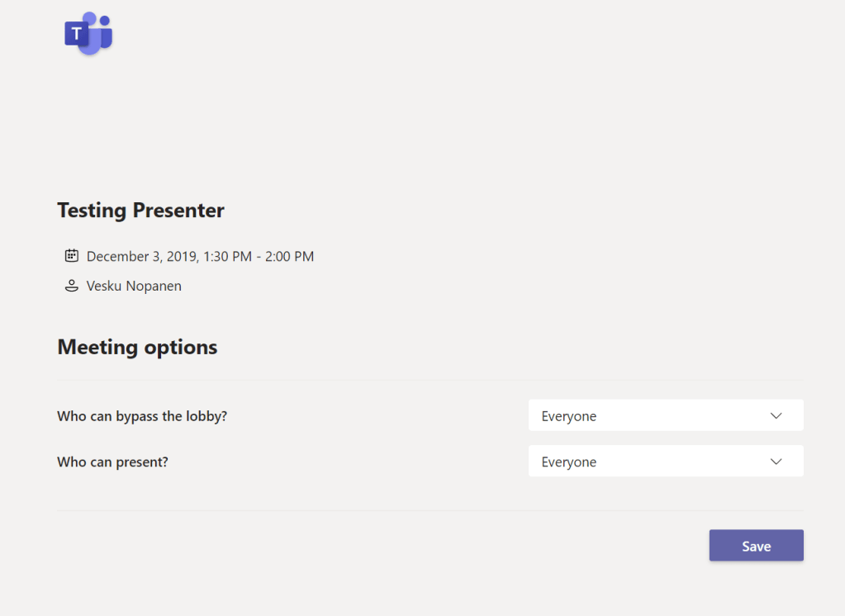Expand the chevron for lobby bypass setting
Viewport: 845px width, 616px height.
click(x=776, y=416)
